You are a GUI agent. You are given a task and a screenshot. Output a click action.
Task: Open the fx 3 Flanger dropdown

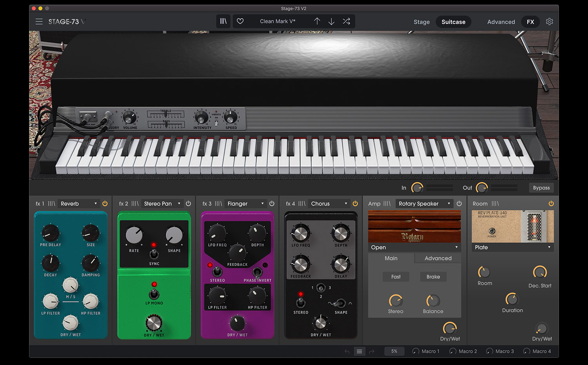click(x=245, y=204)
